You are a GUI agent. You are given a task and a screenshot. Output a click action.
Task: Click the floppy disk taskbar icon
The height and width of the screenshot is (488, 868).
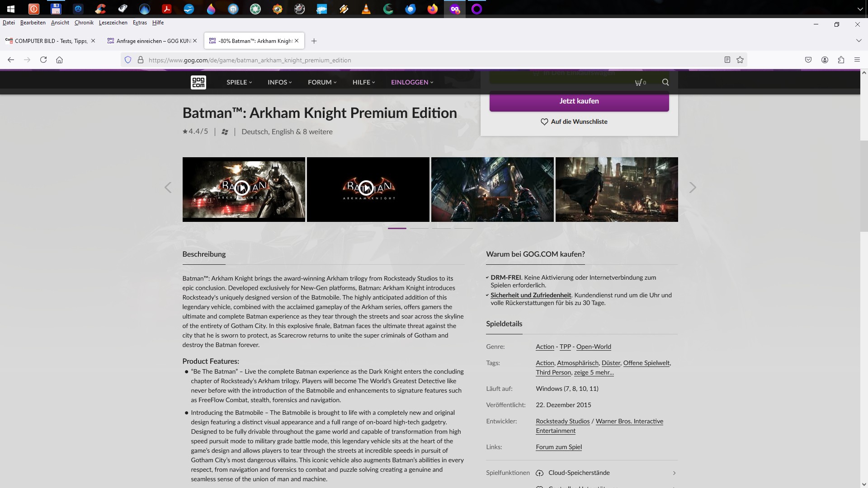pyautogui.click(x=56, y=9)
